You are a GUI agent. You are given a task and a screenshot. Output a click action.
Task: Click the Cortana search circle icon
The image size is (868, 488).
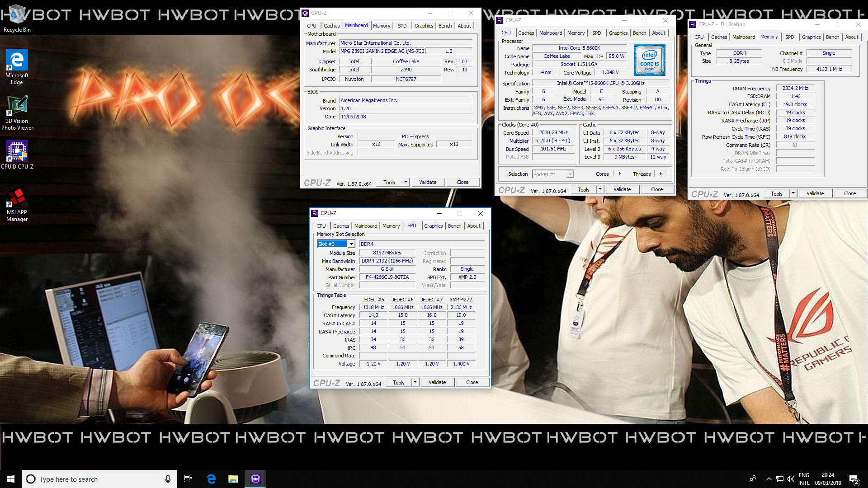pyautogui.click(x=31, y=479)
